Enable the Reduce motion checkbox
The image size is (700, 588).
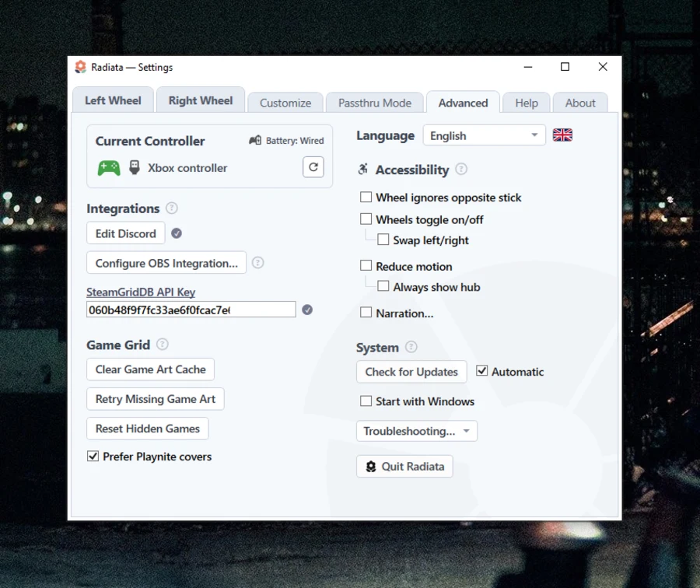(x=366, y=266)
